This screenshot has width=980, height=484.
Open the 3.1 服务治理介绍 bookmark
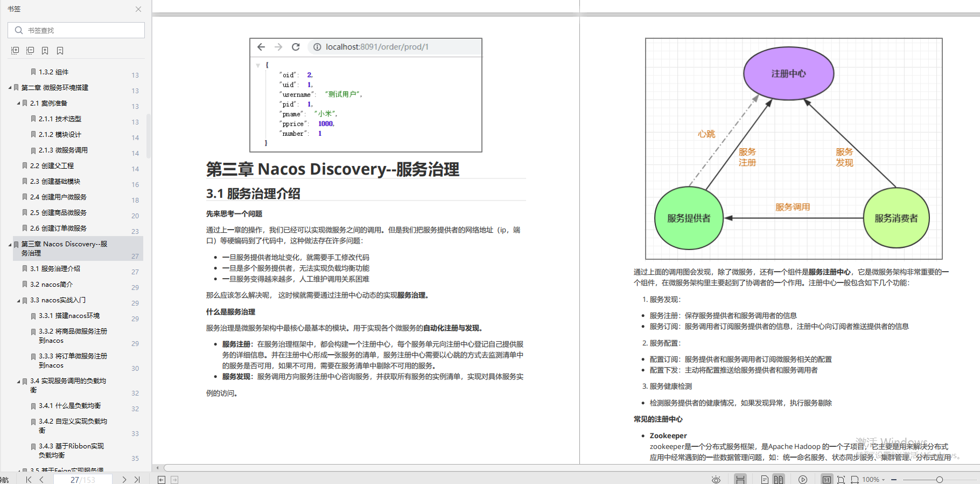pos(55,268)
